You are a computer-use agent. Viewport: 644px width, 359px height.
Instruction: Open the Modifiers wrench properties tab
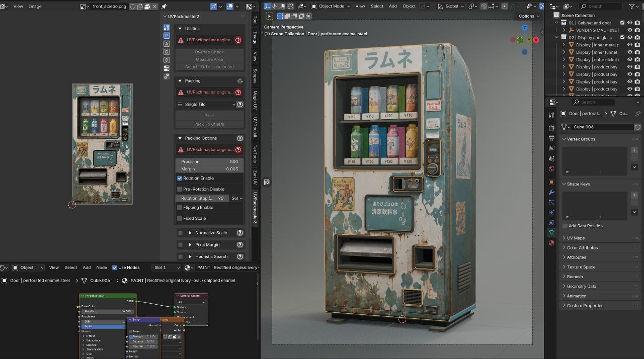click(551, 192)
